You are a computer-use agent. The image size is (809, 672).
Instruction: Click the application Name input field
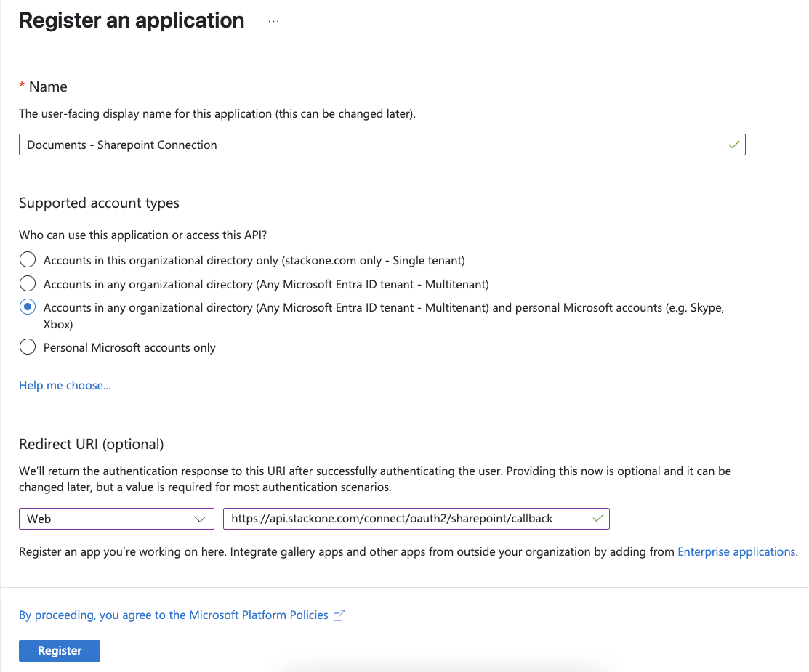pos(382,145)
